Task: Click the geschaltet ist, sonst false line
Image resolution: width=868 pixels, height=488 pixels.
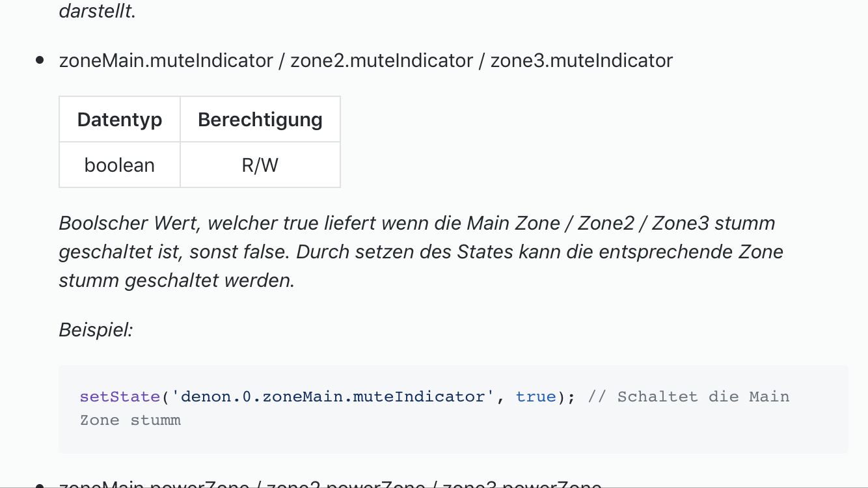Action: [x=421, y=252]
